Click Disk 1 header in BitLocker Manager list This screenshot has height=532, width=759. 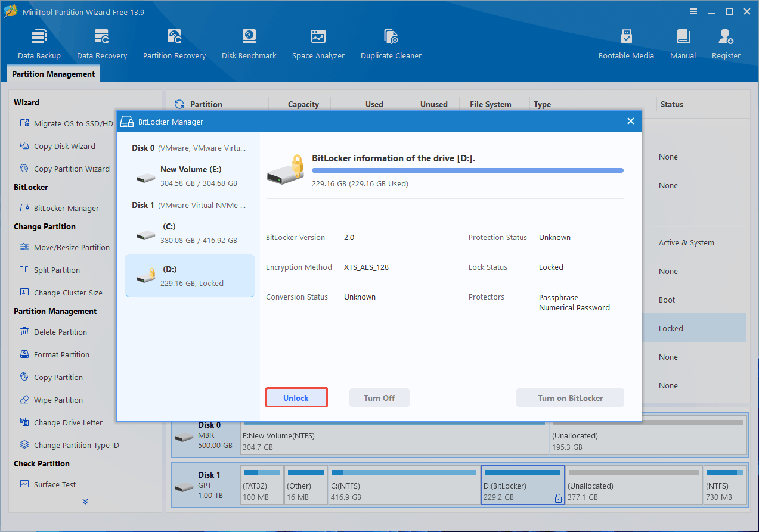(188, 205)
